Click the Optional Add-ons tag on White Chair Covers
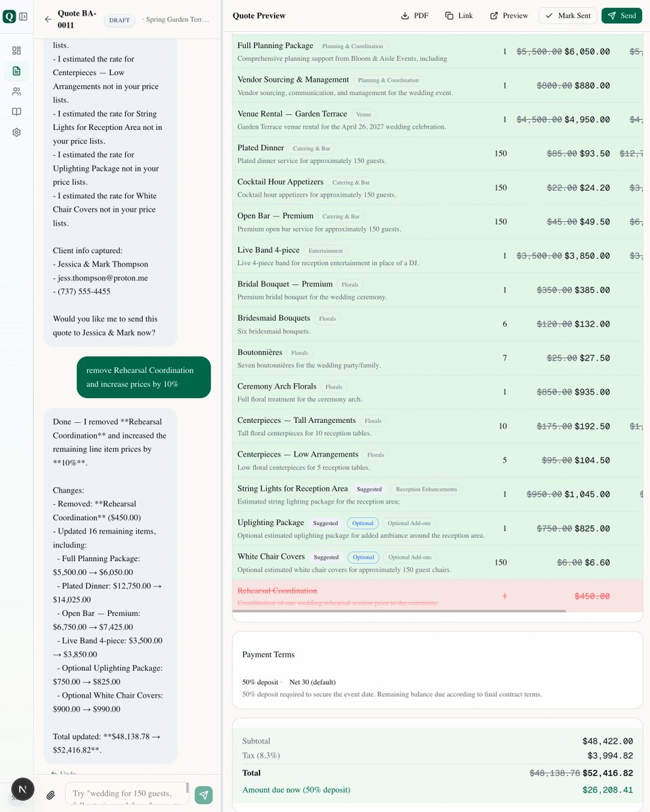Screen dimensions: 650x812 click(409, 557)
